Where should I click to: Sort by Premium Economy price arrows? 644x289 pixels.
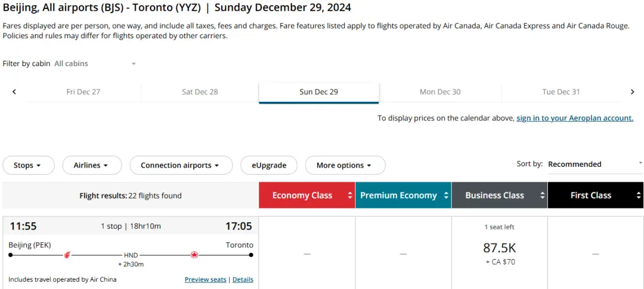pos(446,195)
